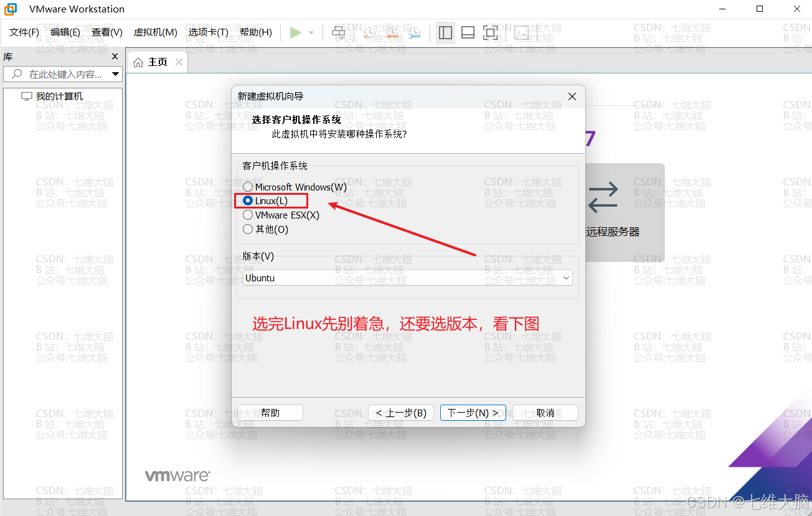Click the 取消 cancel button
Viewport: 812px width, 516px height.
point(545,413)
